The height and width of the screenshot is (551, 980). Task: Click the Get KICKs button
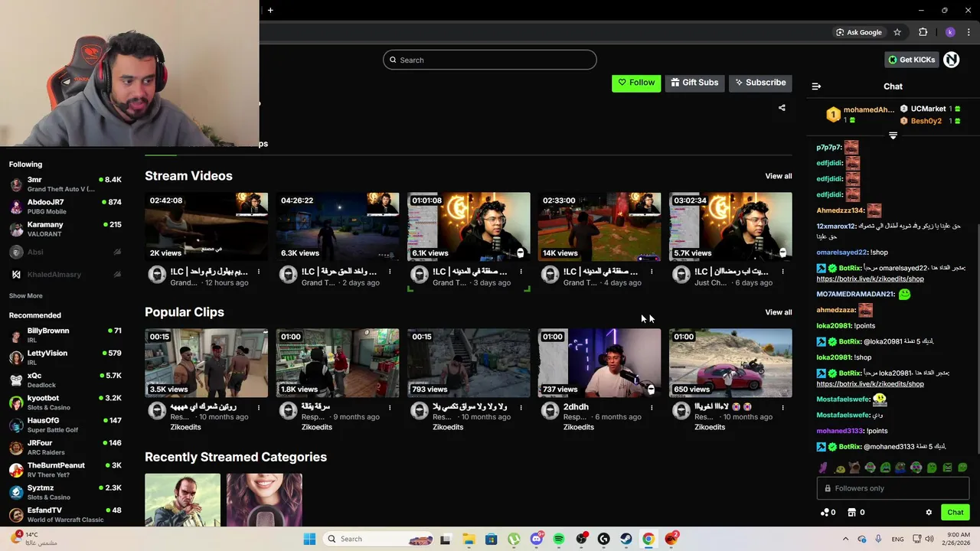[x=911, y=60]
